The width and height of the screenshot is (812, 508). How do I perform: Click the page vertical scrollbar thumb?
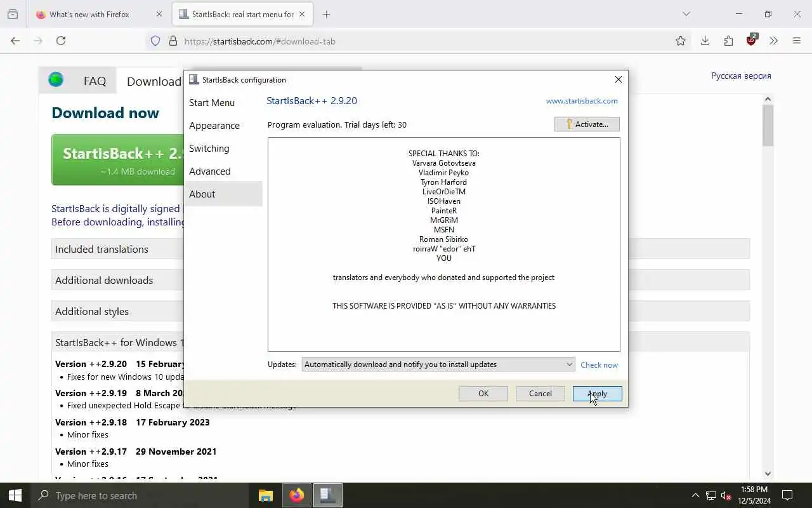tap(768, 125)
